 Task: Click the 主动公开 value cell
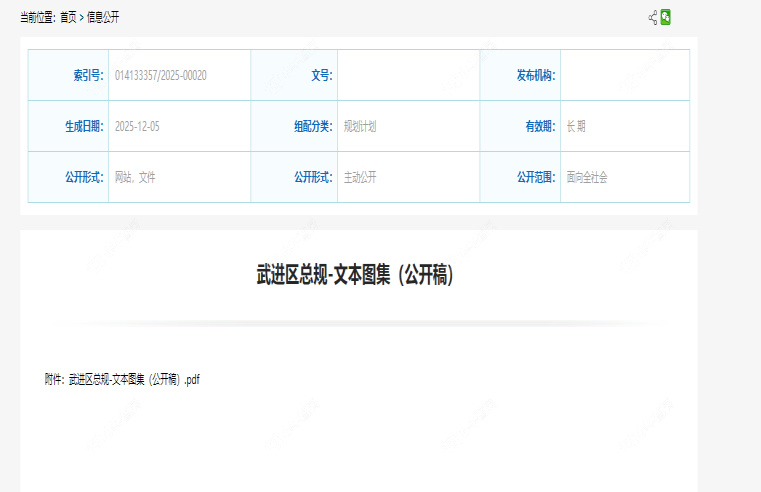(360, 177)
